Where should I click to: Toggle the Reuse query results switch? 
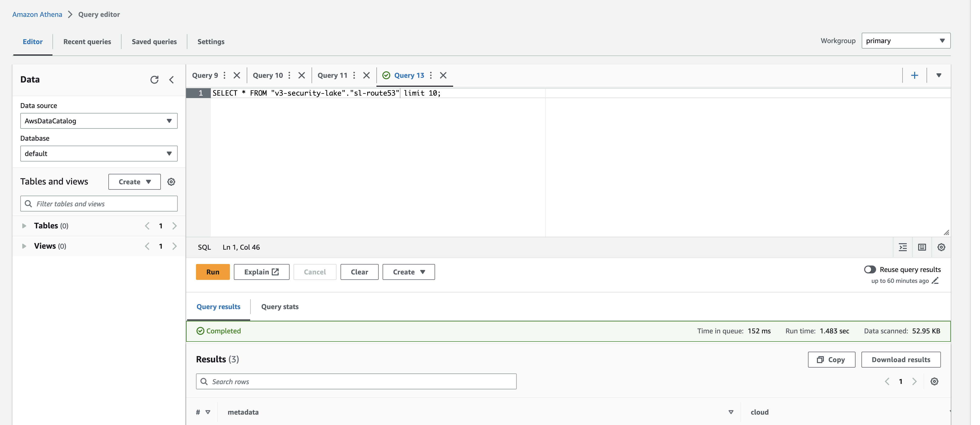click(x=870, y=269)
